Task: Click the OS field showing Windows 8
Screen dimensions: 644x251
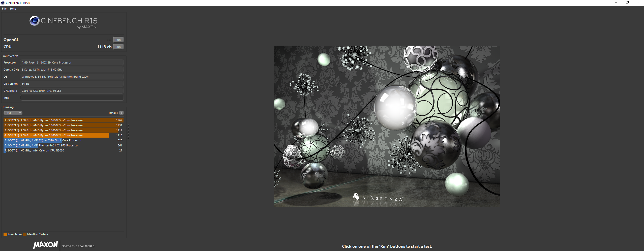Action: point(72,77)
